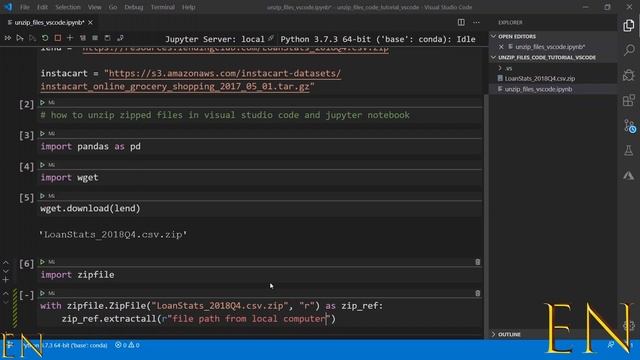
Task: Expand the Outline section
Action: point(553,334)
